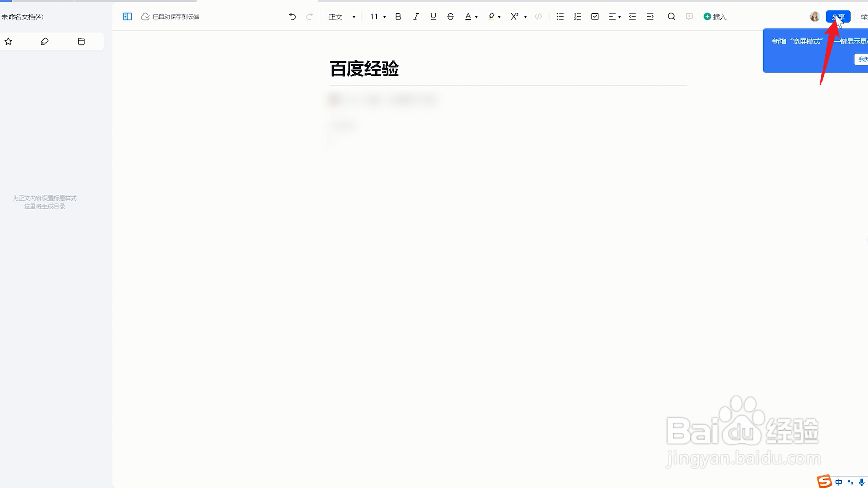Redo the last undone edit
Image resolution: width=868 pixels, height=488 pixels.
pyautogui.click(x=310, y=17)
